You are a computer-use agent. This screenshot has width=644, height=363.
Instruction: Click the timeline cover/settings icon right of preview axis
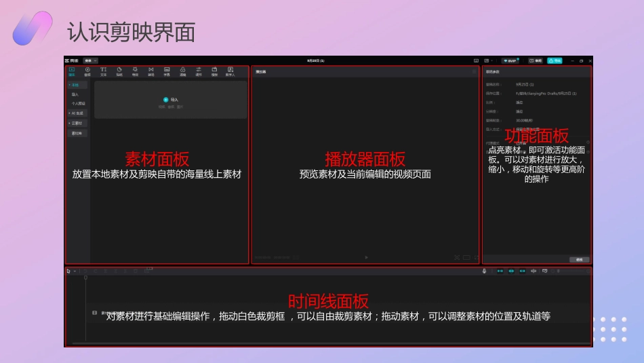tap(544, 271)
